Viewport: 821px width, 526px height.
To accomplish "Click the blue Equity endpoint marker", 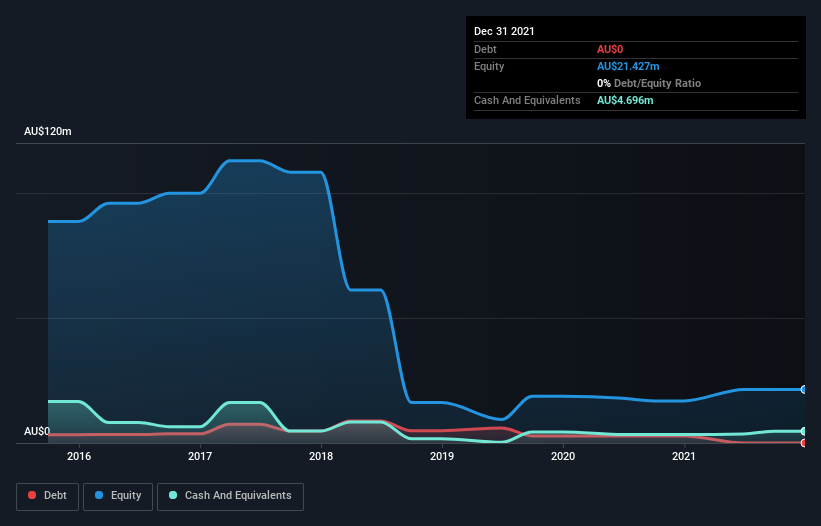I will click(804, 389).
